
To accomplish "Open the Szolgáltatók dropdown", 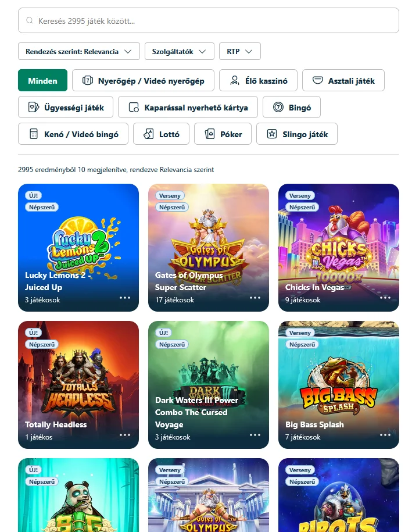I will pos(179,51).
